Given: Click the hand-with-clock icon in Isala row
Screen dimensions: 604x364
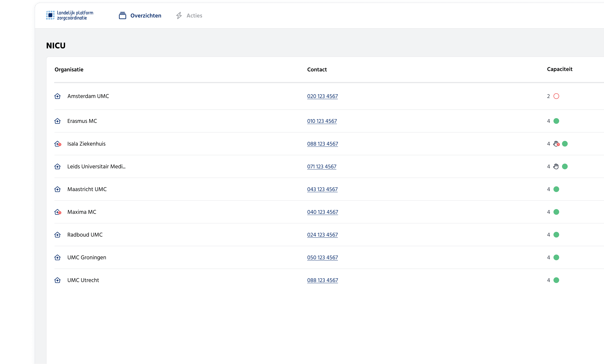Looking at the screenshot, I should 556,144.
